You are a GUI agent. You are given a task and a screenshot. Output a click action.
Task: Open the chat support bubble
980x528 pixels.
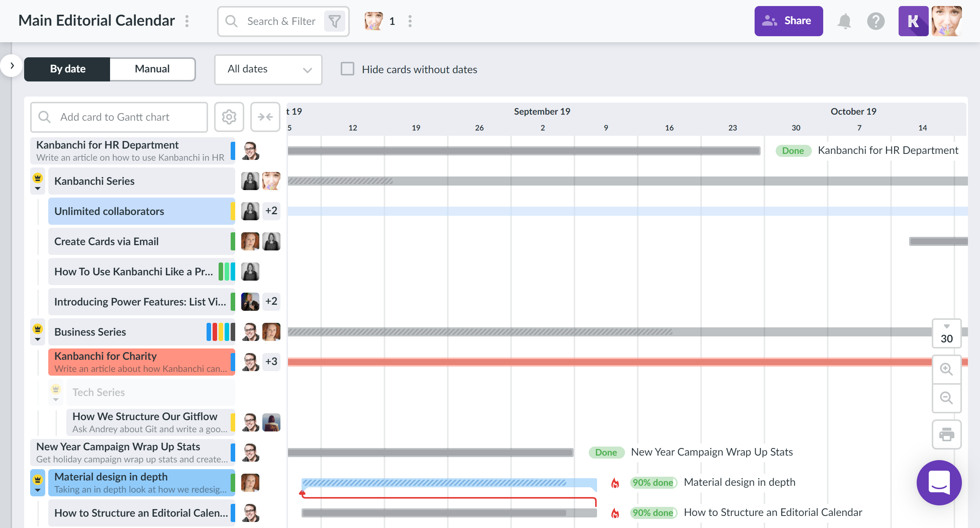point(939,482)
